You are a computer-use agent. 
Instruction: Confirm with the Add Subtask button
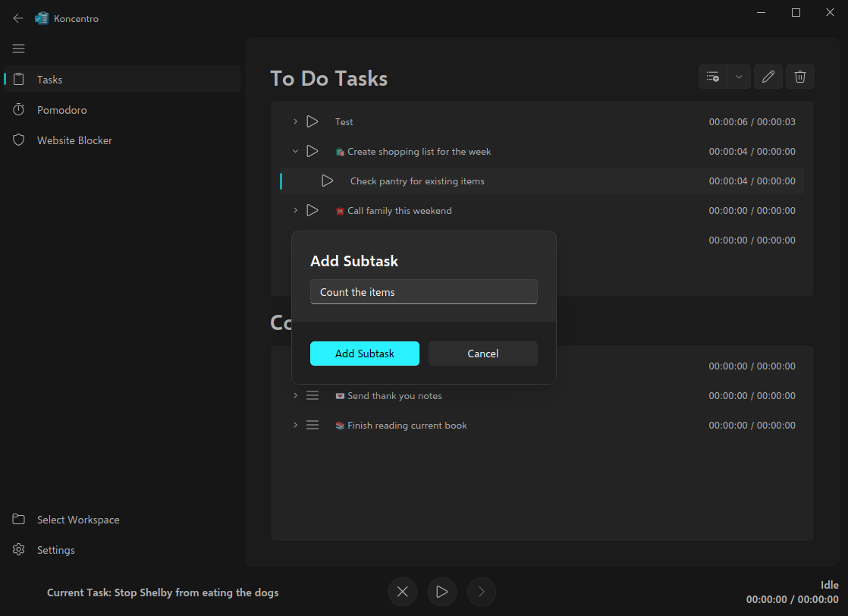[x=364, y=354]
